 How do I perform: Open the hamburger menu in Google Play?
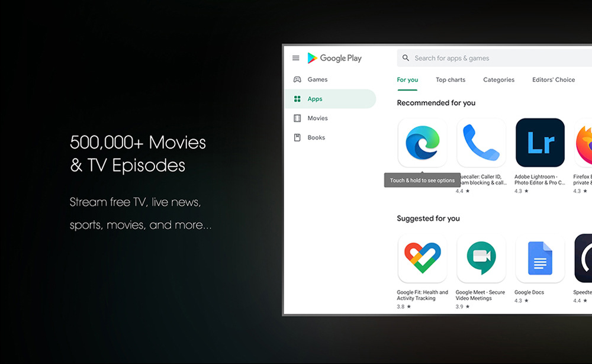[296, 58]
